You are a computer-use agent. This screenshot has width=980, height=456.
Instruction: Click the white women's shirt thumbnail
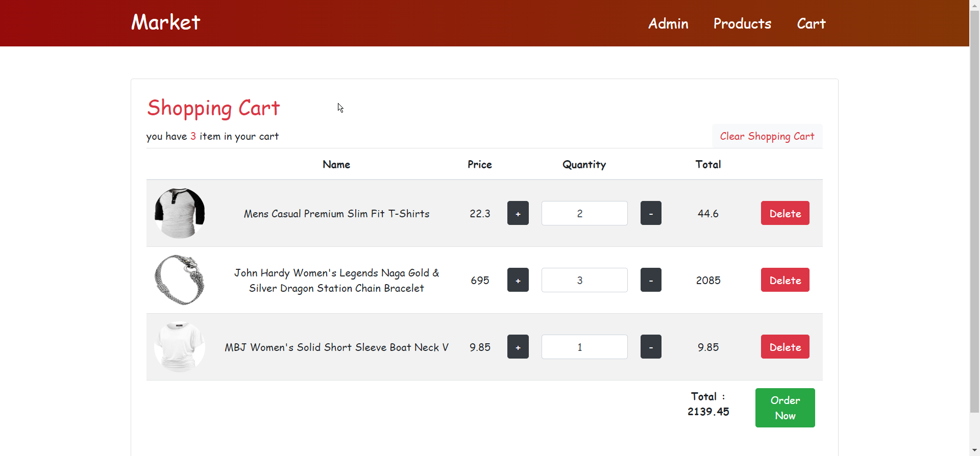[180, 347]
